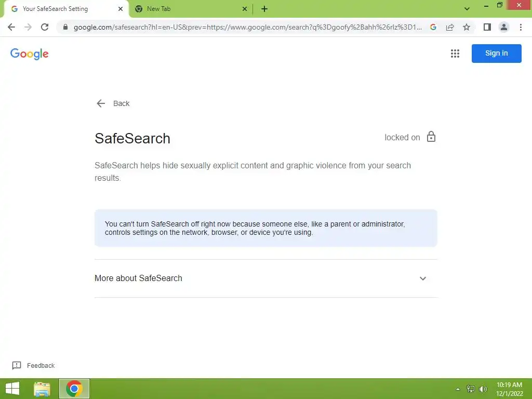Go back using browser back arrow
This screenshot has height=399, width=532.
tap(11, 27)
